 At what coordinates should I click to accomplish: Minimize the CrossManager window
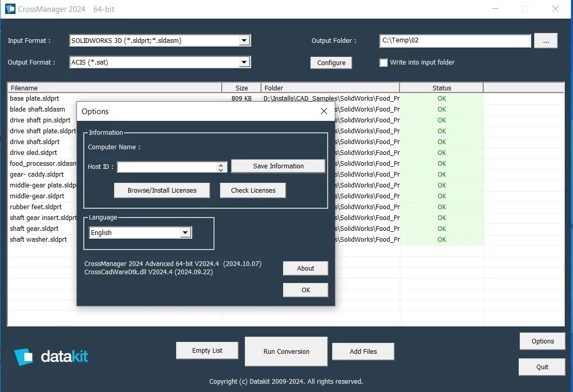[x=495, y=9]
